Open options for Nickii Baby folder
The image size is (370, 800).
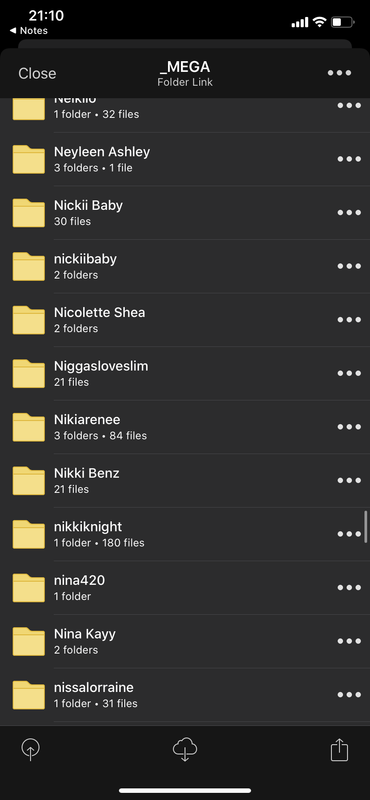[350, 213]
